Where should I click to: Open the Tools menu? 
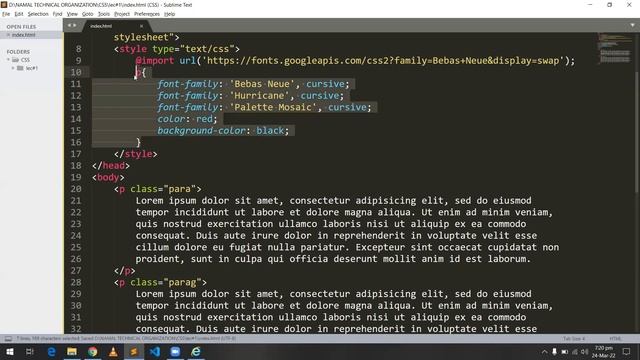point(104,14)
